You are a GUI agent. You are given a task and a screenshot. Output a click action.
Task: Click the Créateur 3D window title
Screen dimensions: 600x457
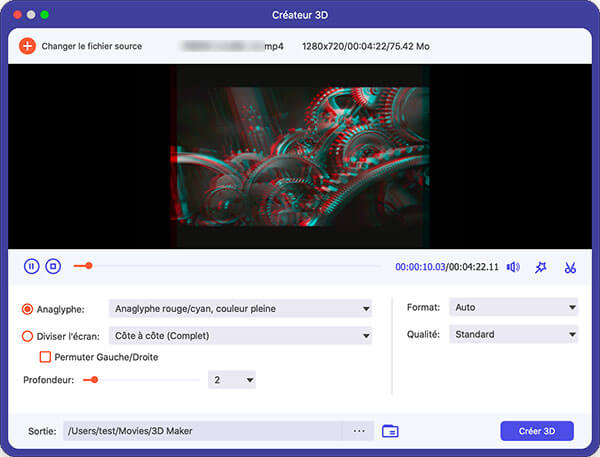click(x=300, y=15)
